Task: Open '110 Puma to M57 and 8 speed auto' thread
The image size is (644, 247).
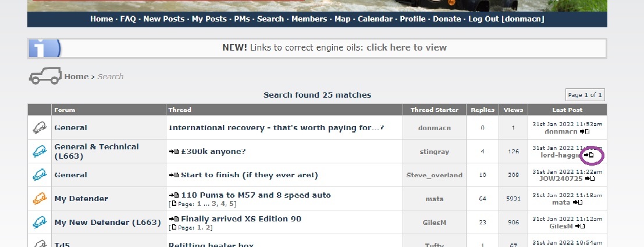Action: [256, 195]
